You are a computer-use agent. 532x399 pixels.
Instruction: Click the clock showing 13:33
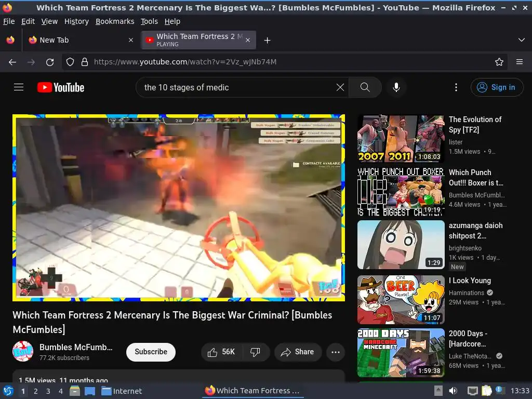[520, 391]
